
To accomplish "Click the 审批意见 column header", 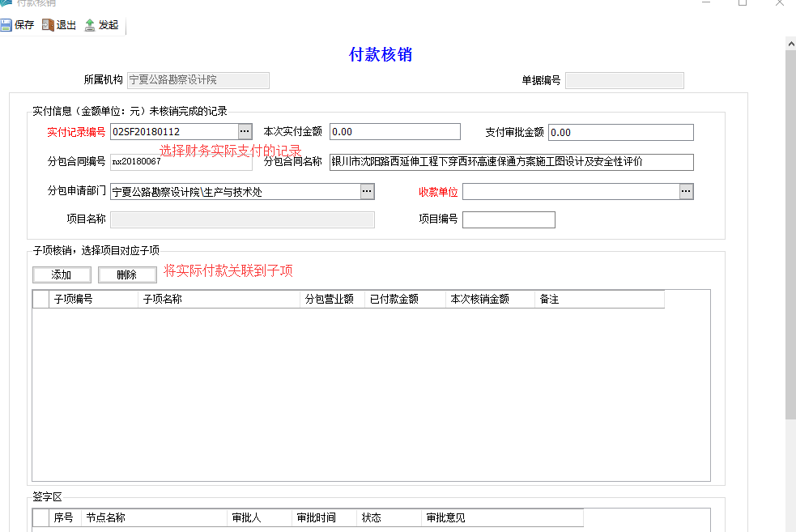I will point(502,517).
